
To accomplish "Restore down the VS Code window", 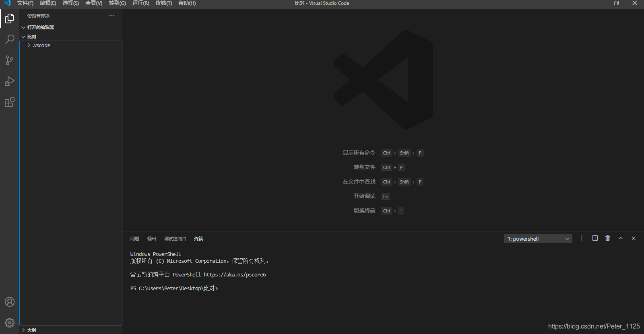I will tap(616, 3).
